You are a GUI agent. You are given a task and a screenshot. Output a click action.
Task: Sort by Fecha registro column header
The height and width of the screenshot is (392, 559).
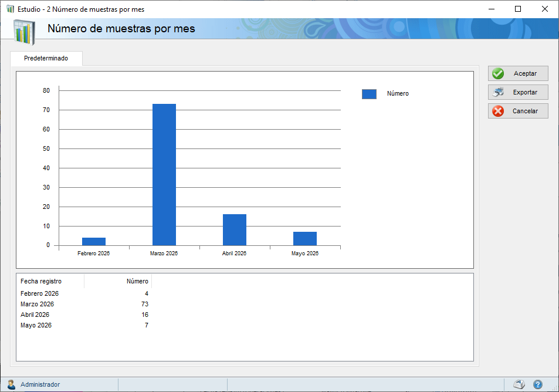pos(50,281)
